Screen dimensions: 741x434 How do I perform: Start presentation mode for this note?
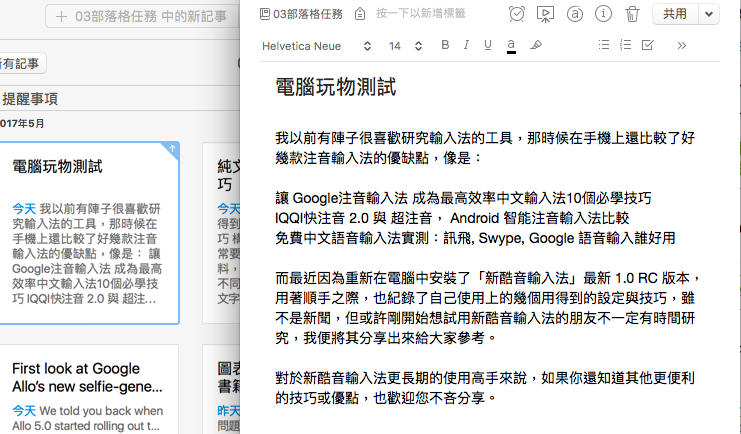click(545, 14)
